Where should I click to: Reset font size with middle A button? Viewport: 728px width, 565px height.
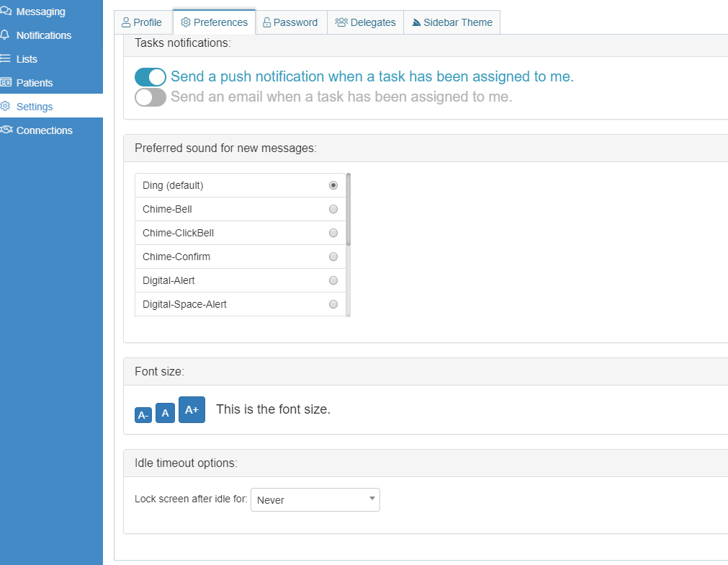(165, 413)
